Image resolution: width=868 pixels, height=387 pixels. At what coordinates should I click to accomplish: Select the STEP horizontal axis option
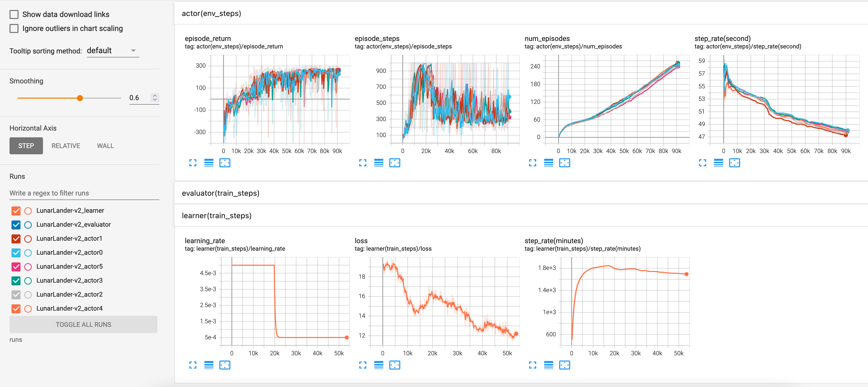coord(26,146)
